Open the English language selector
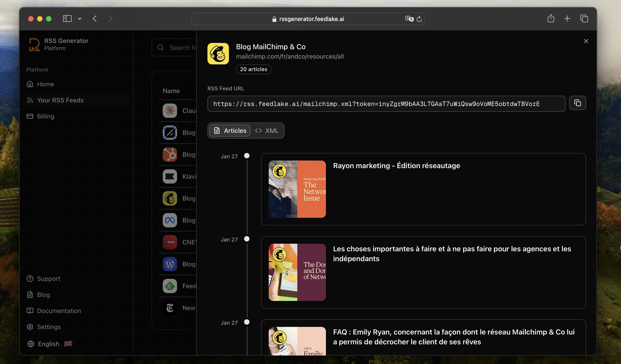This screenshot has width=621, height=364. point(49,344)
